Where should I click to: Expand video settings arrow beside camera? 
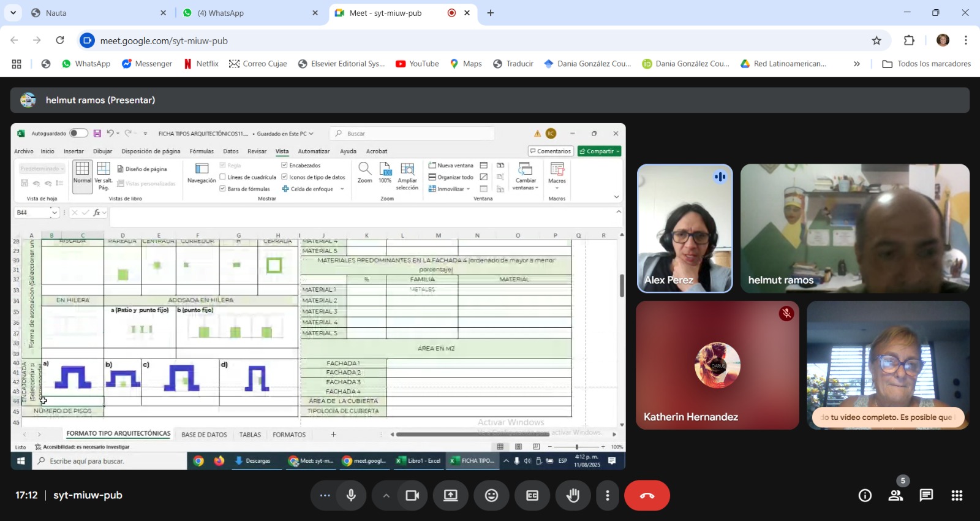[x=386, y=496]
